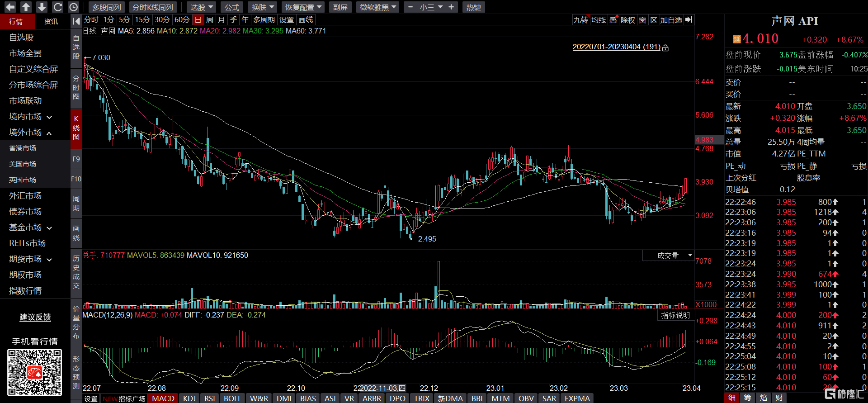Click the back arrow navigation icon
Image resolution: width=868 pixels, height=403 pixels.
(10, 7)
